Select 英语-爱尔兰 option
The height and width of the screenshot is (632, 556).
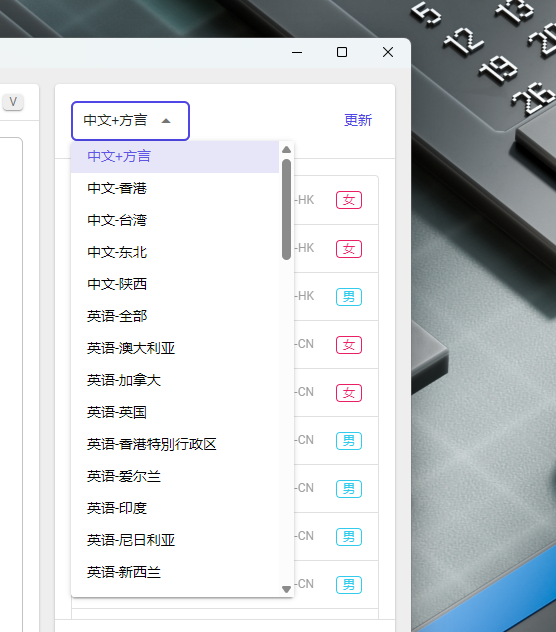coord(175,476)
